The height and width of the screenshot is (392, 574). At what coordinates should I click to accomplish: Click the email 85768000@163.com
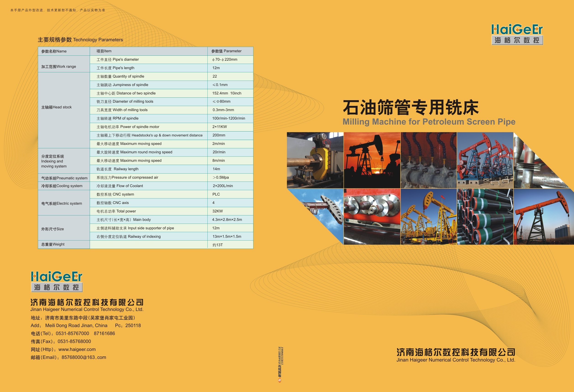point(84,357)
